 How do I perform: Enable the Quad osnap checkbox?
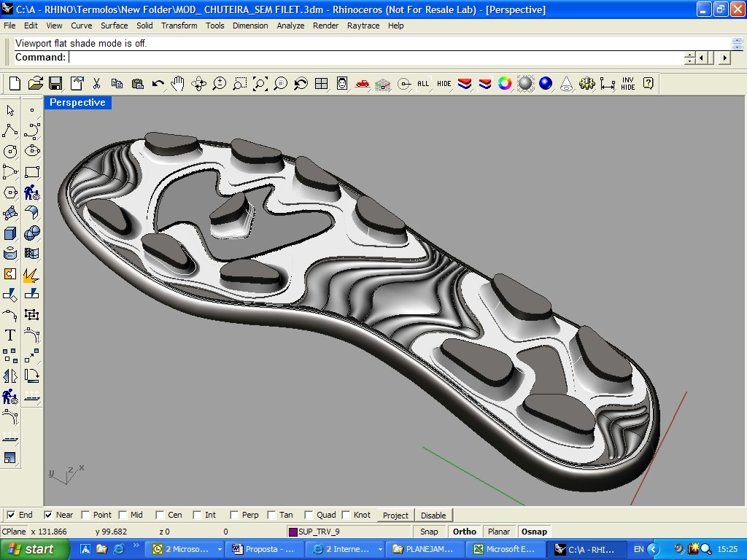(x=309, y=515)
